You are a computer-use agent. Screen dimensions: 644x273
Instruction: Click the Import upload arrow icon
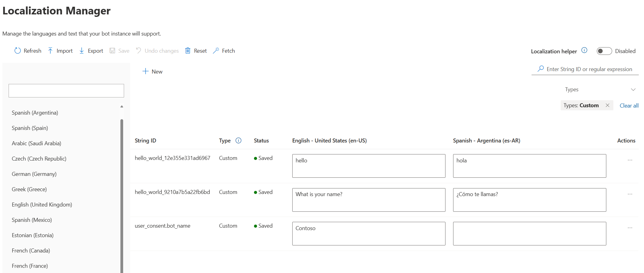[50, 51]
